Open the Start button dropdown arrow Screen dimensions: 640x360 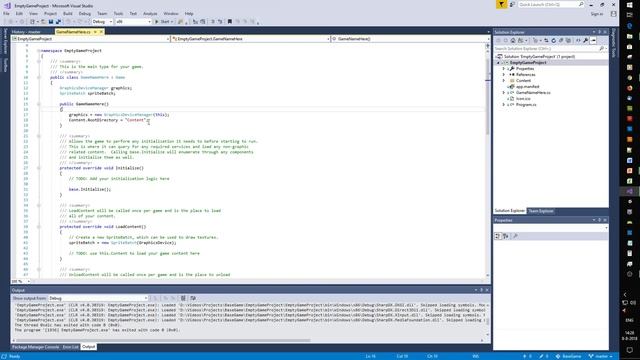pyautogui.click(x=172, y=22)
